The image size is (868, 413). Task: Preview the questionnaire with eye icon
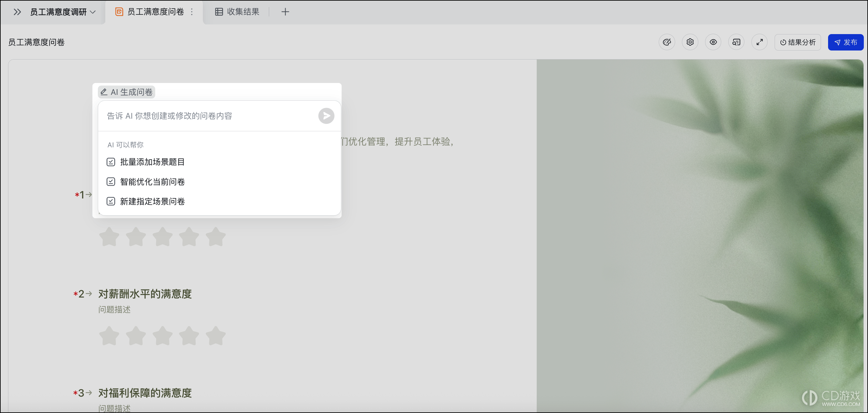pos(713,42)
